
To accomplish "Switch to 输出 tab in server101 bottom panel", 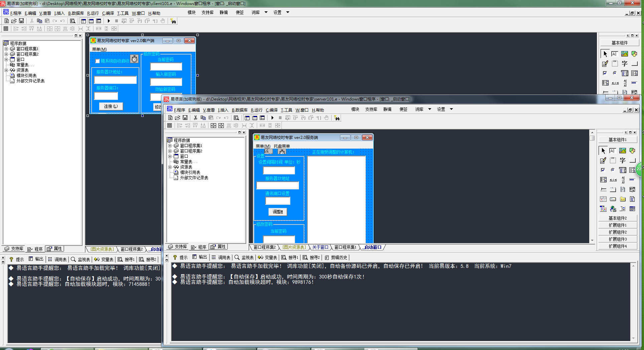I will pos(200,257).
